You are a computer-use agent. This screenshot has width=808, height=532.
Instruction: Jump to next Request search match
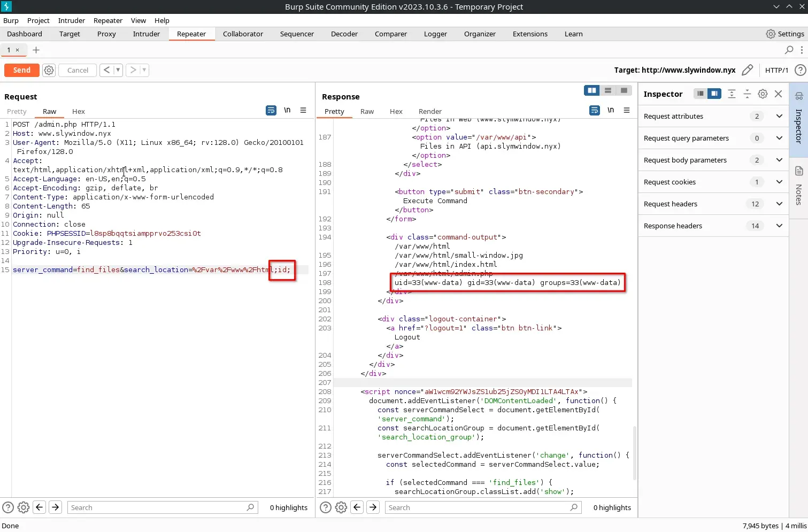55,507
